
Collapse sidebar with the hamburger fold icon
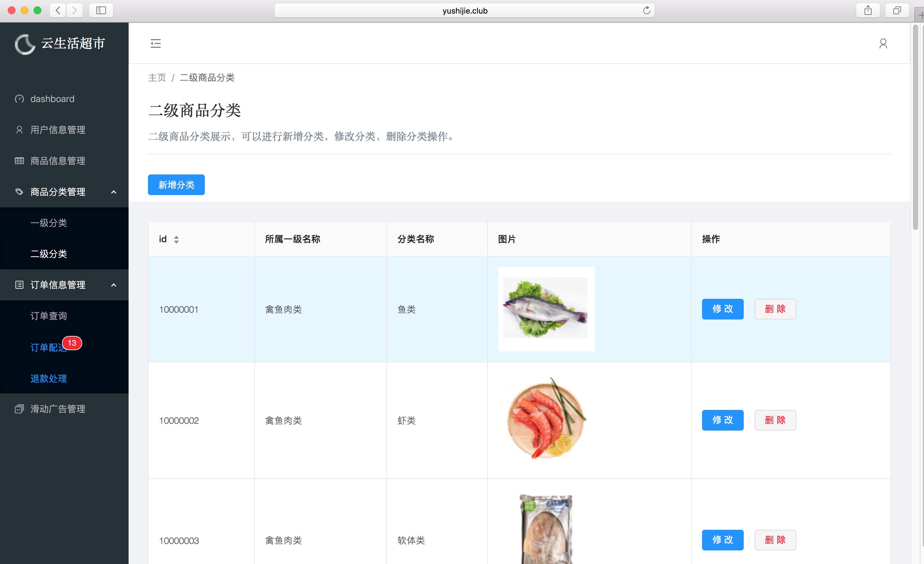[x=156, y=44]
